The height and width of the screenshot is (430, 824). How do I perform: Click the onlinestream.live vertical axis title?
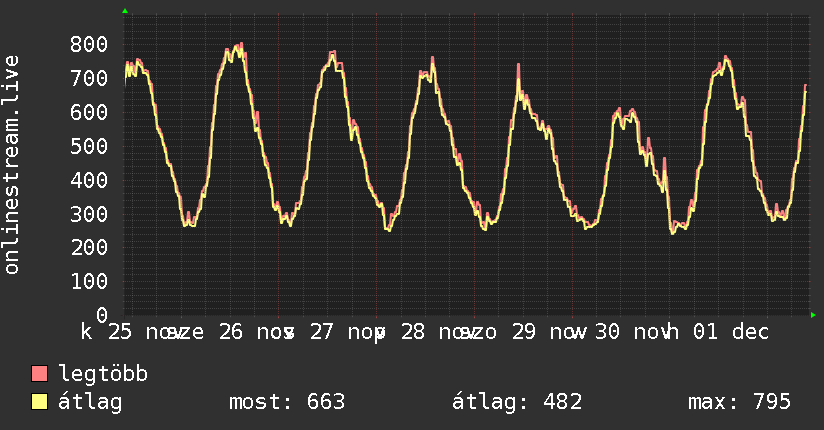click(x=11, y=165)
